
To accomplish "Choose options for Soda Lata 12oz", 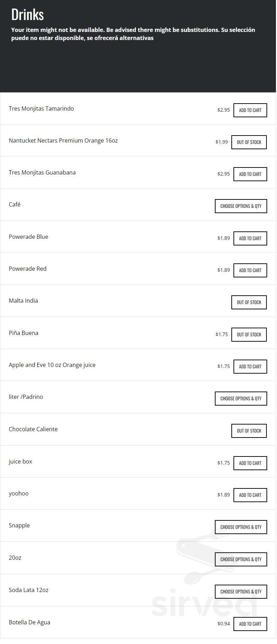I will 241,592.
